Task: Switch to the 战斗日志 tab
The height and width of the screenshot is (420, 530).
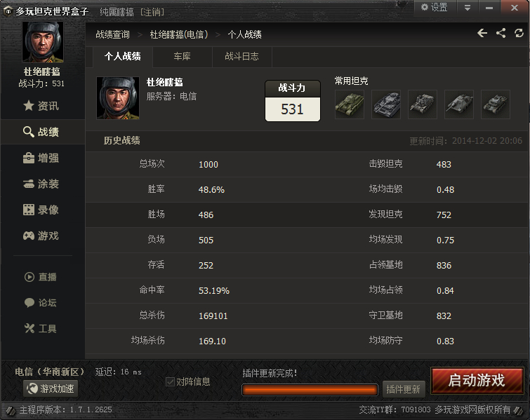Action: click(x=241, y=56)
